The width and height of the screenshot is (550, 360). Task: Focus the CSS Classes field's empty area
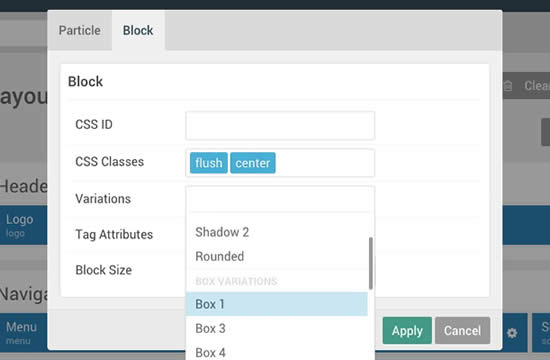[324, 163]
